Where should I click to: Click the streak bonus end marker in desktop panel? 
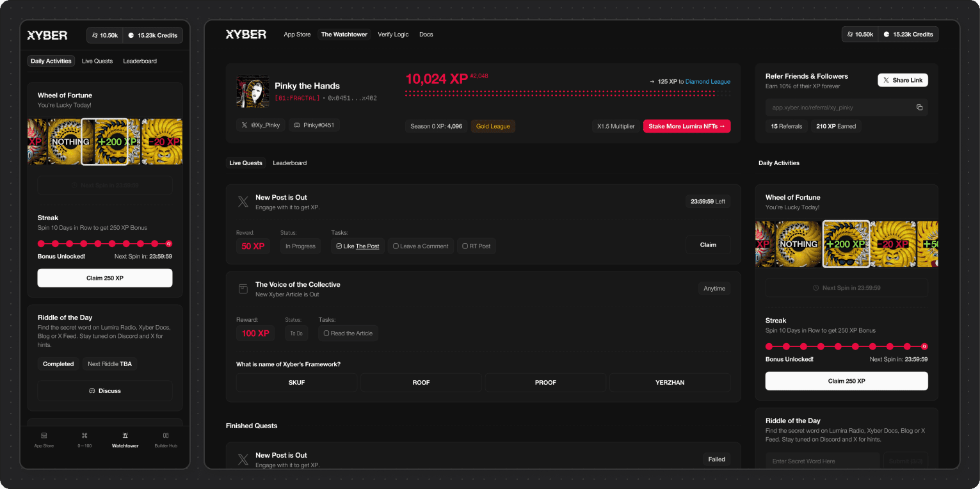tap(924, 346)
